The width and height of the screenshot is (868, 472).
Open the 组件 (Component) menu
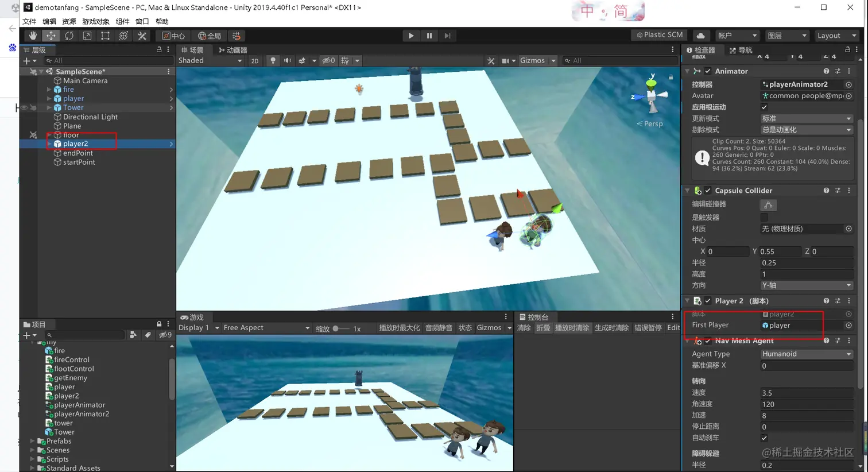(x=122, y=22)
